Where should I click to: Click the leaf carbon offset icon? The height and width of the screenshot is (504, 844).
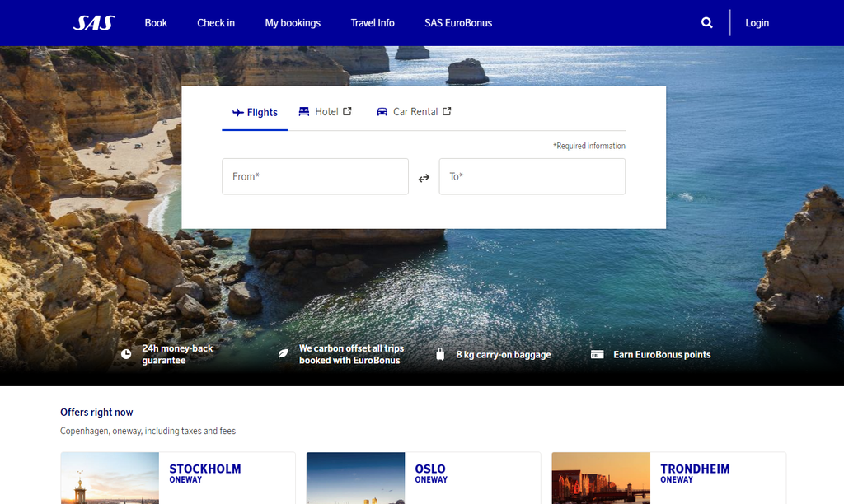tap(283, 354)
